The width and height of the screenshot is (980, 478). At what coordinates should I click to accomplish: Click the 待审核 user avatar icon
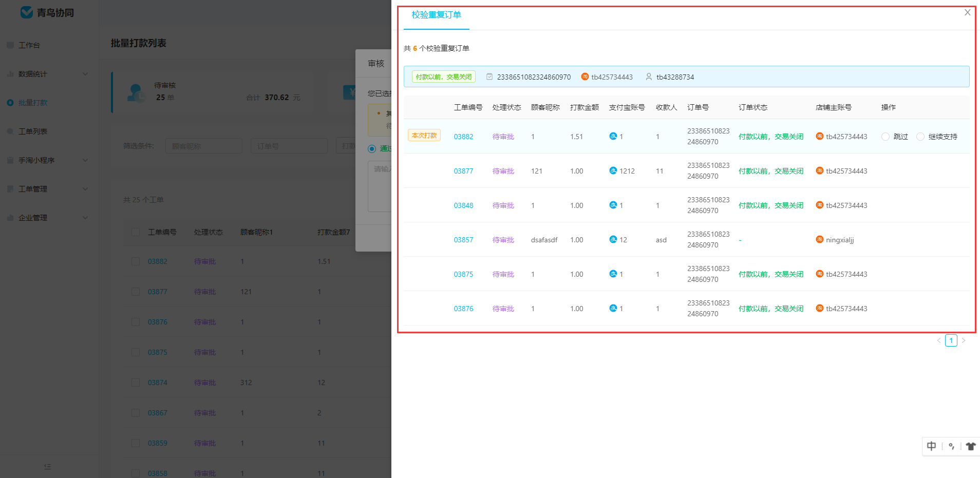coord(137,93)
